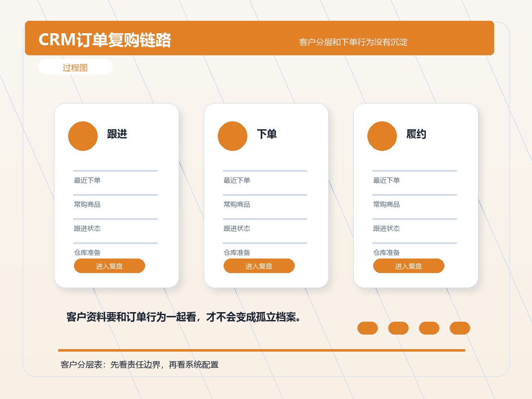Click 跟进状态 in the 跟进 card

[x=87, y=229]
